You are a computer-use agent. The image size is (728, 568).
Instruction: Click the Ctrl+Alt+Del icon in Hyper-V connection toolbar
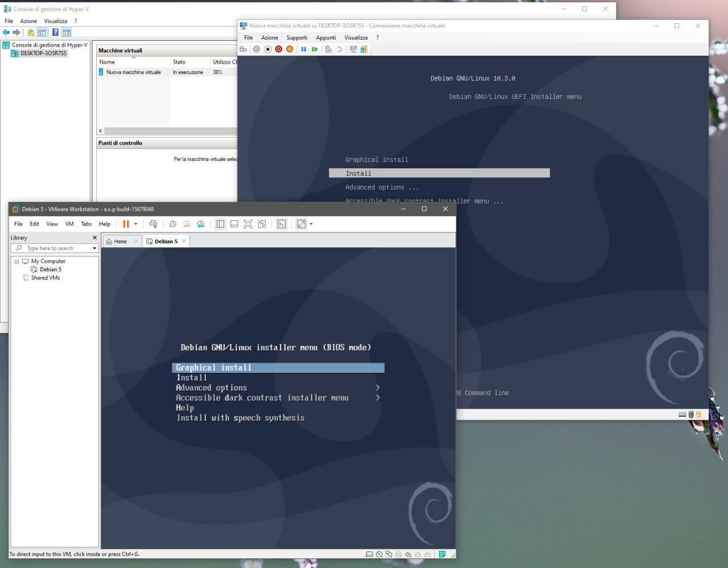pos(243,49)
